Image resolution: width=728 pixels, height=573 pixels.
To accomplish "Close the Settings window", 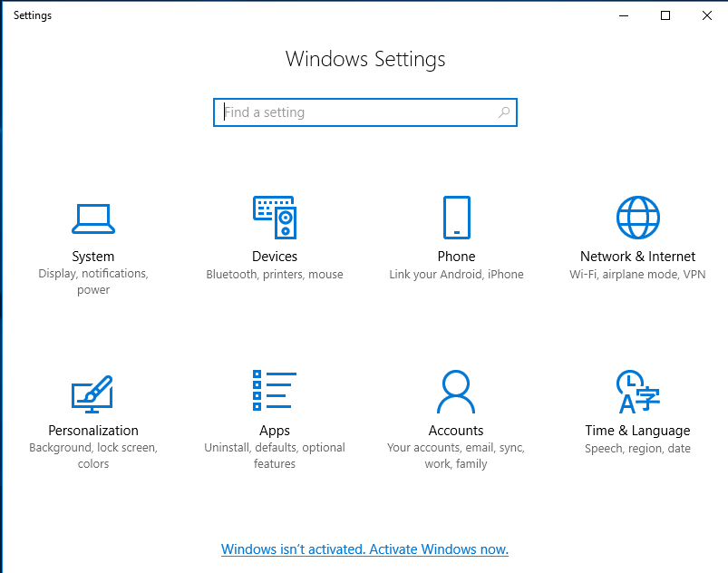I will point(707,15).
